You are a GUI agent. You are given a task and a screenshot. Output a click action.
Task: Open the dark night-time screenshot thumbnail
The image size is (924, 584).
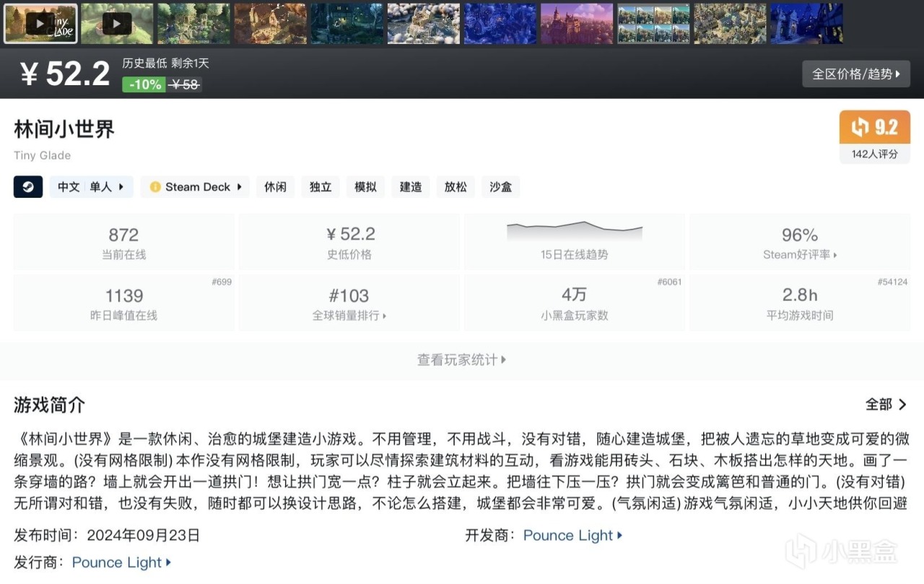click(x=347, y=23)
